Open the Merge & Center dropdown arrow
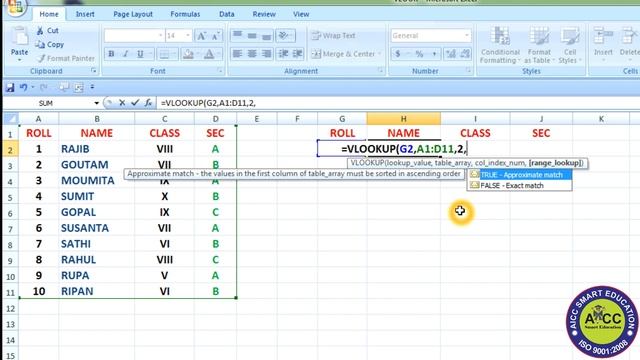Screen dimensions: 640x360 click(x=380, y=54)
